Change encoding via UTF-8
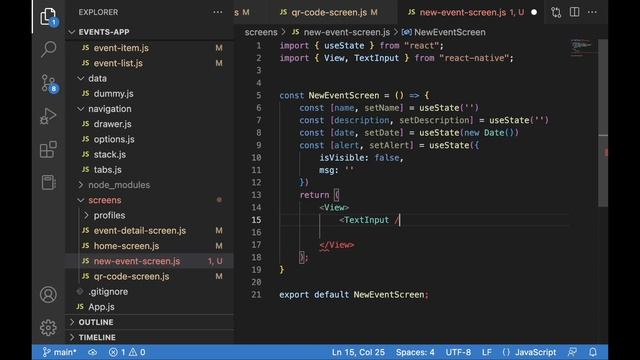Image resolution: width=640 pixels, height=360 pixels. (x=458, y=352)
